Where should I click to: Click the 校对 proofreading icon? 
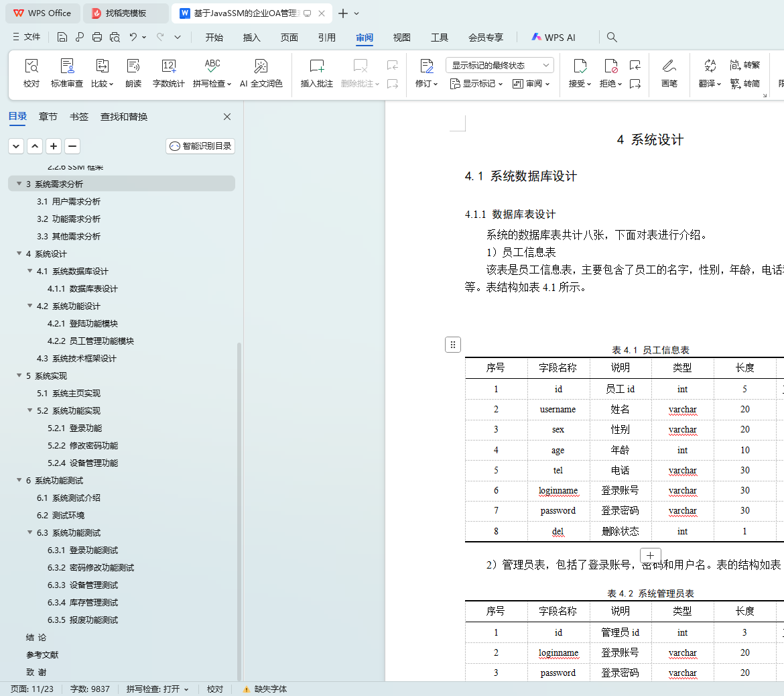click(x=31, y=73)
